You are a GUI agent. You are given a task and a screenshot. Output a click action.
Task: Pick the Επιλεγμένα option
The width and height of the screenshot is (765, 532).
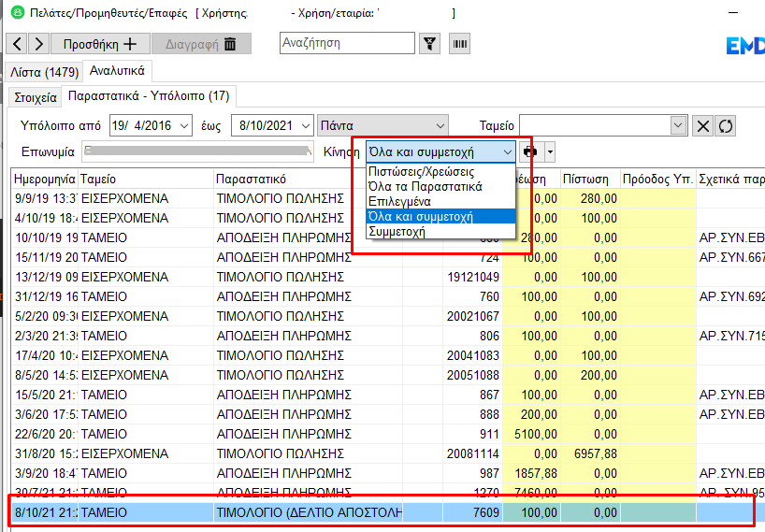point(399,201)
